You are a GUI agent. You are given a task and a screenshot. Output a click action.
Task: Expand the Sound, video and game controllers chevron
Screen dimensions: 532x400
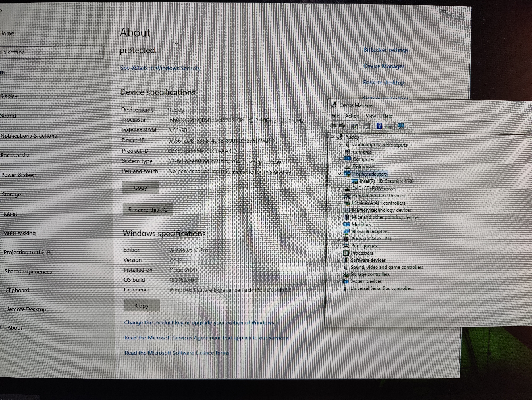[338, 267]
